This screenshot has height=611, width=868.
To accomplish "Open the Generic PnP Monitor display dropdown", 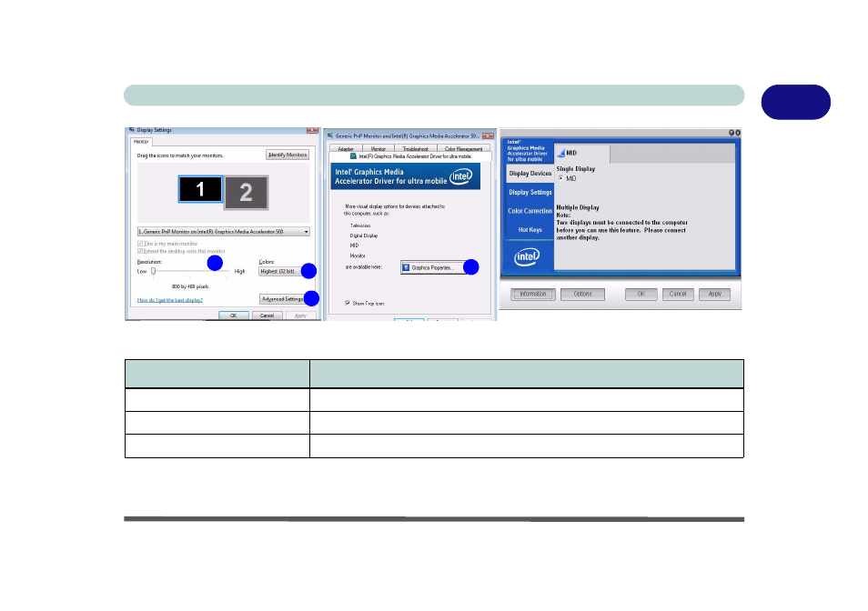I will pyautogui.click(x=223, y=232).
